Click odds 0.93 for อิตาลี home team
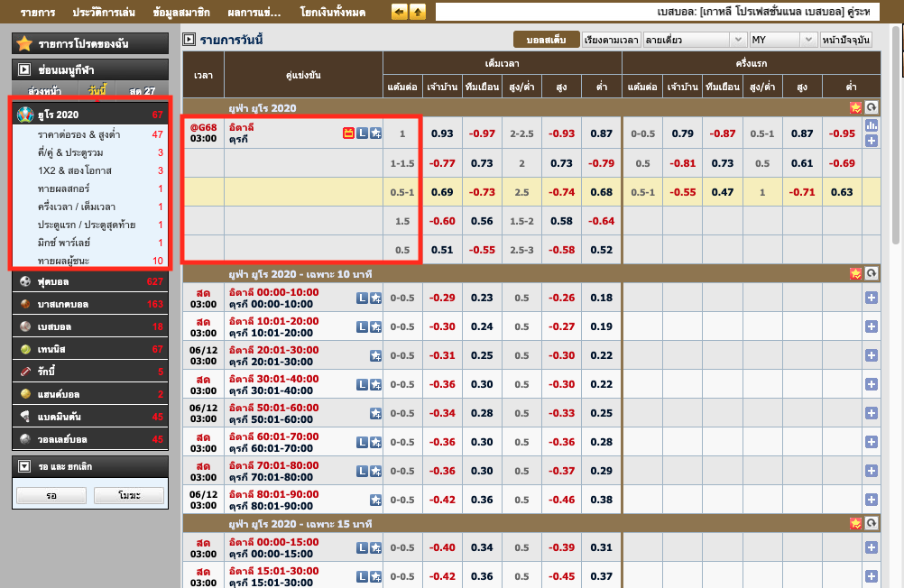Viewport: 904px width, 588px height. 441,133
